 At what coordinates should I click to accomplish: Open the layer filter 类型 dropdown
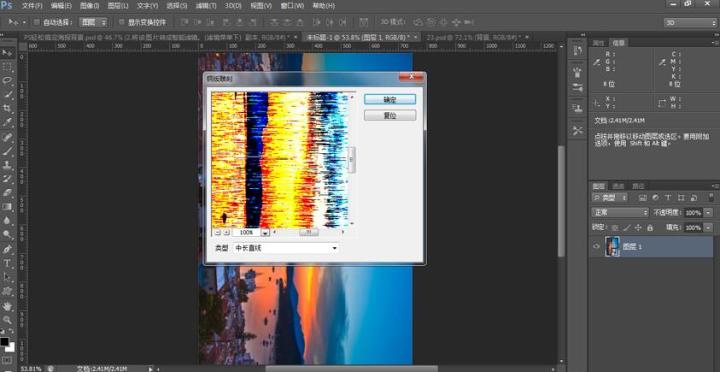(610, 197)
